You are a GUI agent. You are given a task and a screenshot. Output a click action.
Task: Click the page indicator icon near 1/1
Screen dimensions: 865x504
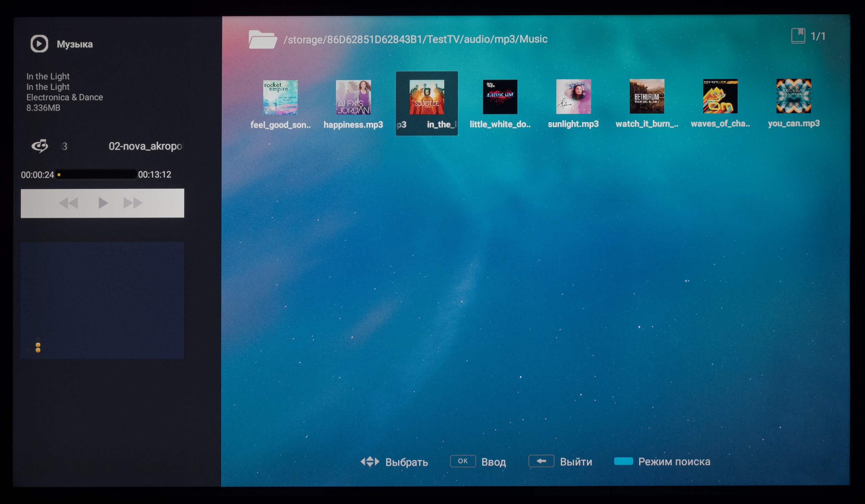[x=798, y=36]
